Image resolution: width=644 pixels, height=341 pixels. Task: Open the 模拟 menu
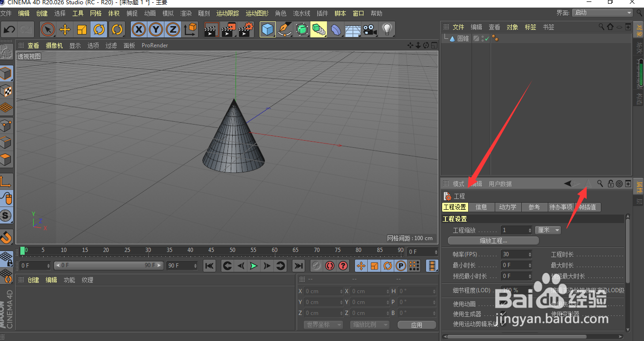(x=168, y=13)
